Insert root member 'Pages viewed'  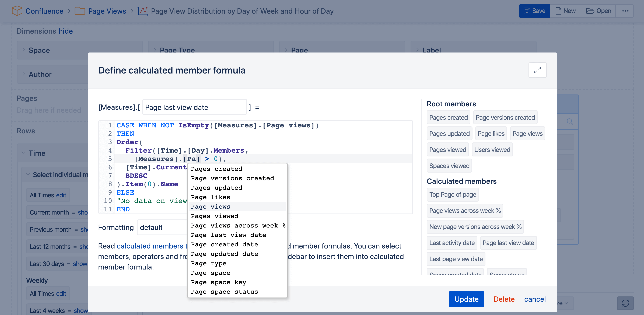point(447,149)
